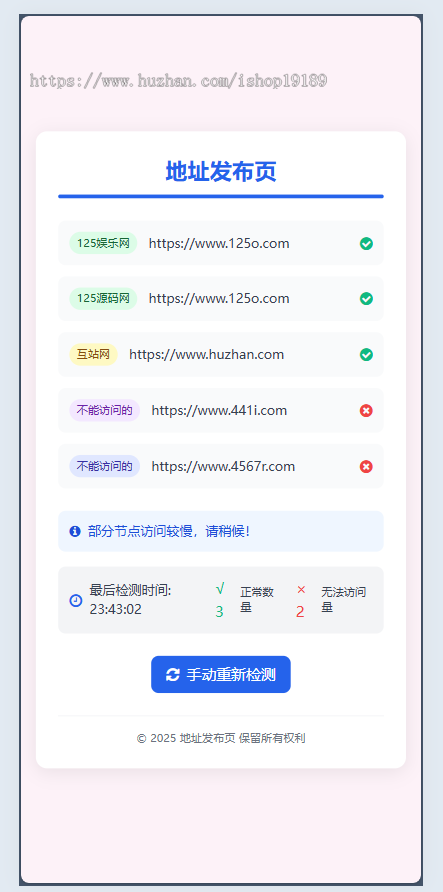This screenshot has height=892, width=443.
Task: Click the 125源码网 green tag
Action: [103, 299]
